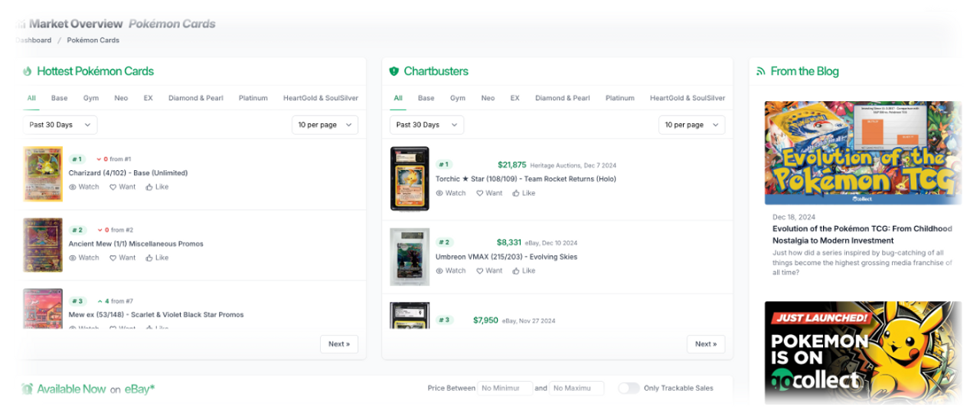Image resolution: width=980 pixels, height=413 pixels.
Task: Click the thumbs-up Like icon for Ancient Mew
Action: tap(149, 258)
